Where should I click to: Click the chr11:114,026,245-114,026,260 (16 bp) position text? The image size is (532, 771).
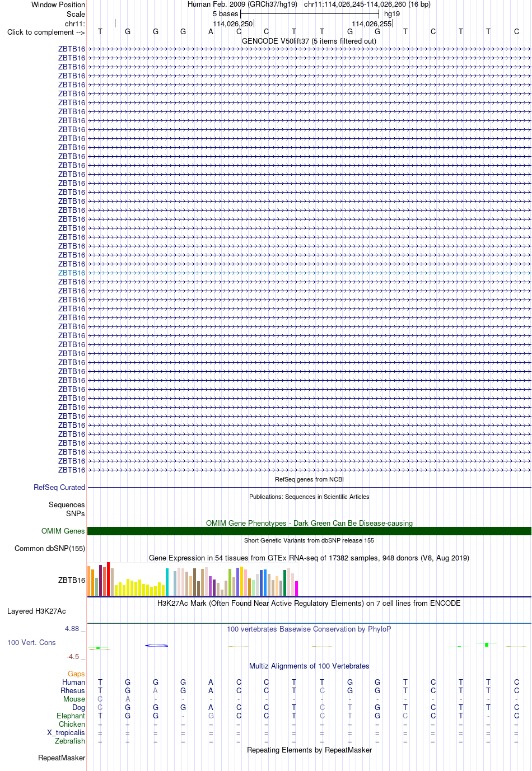(367, 4)
